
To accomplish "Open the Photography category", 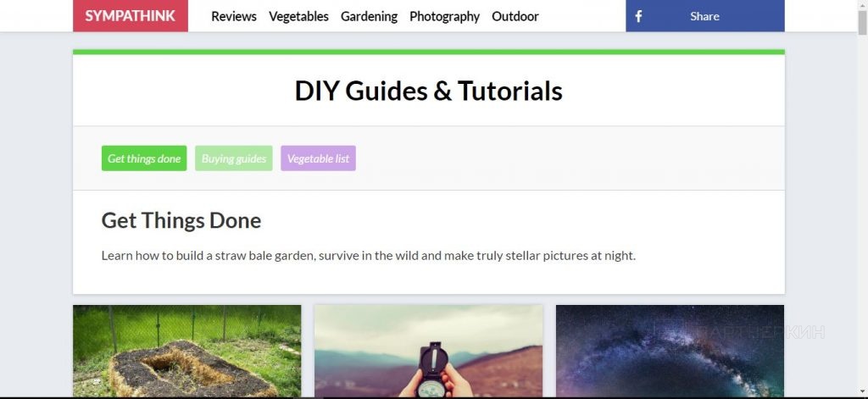I will pos(444,17).
